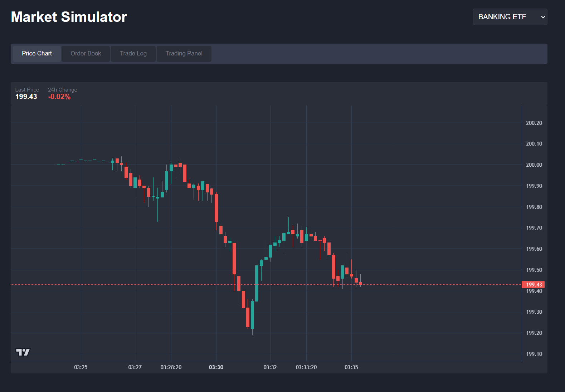Click the Market Simulator title

click(x=69, y=17)
